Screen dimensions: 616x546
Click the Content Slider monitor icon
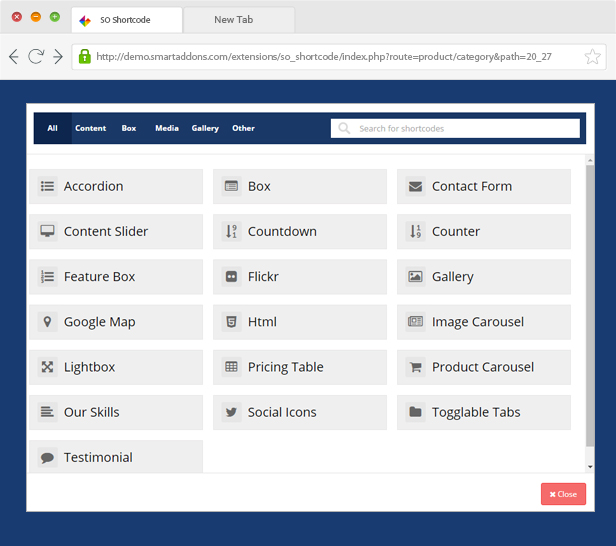pos(47,231)
